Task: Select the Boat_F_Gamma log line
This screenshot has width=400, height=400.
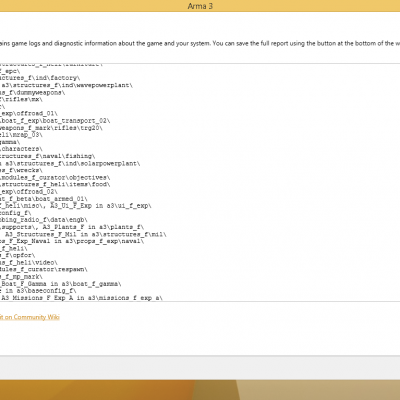Action: pyautogui.click(x=61, y=284)
